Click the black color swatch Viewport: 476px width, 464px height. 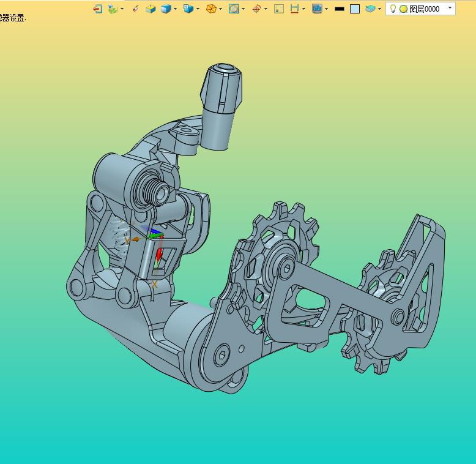tap(340, 9)
